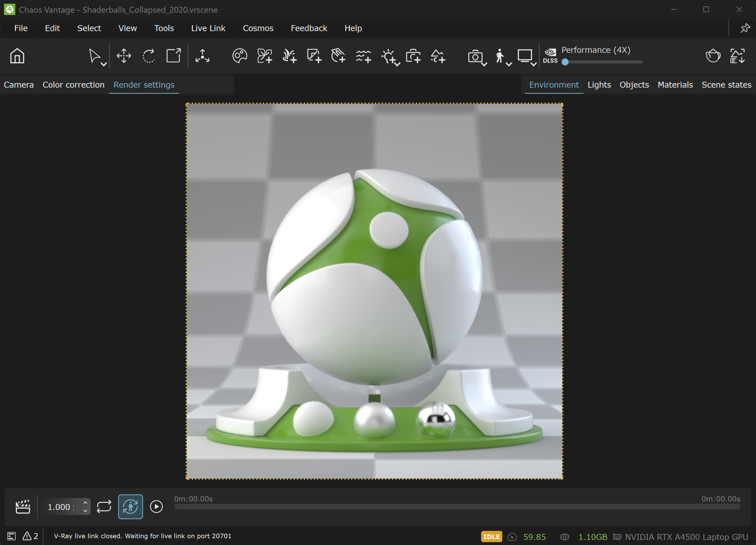
Task: Click the shaderball render in the viewport
Action: [x=374, y=291]
